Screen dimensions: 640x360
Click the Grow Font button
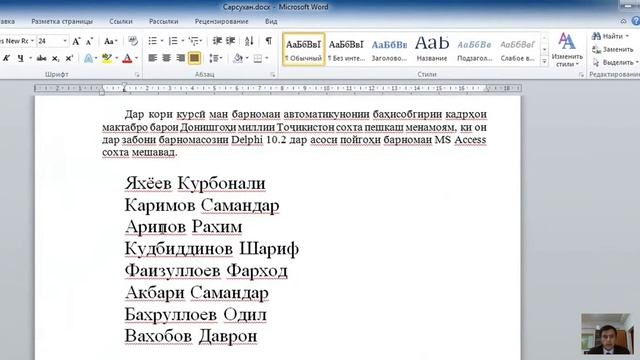point(76,41)
